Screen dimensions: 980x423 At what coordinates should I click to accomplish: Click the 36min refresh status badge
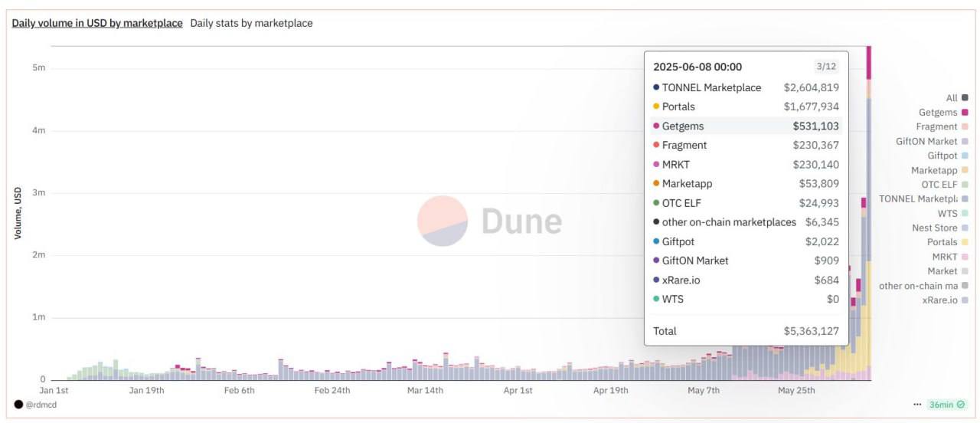coord(946,404)
